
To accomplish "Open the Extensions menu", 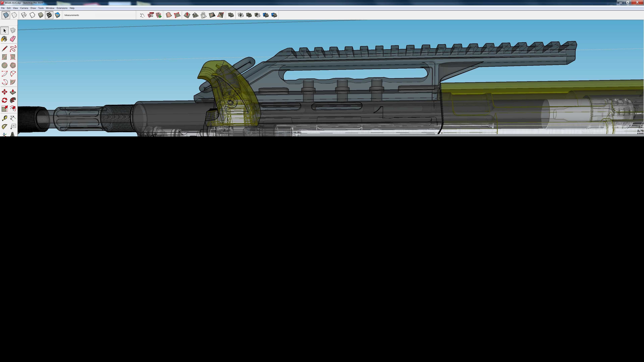I will point(62,8).
